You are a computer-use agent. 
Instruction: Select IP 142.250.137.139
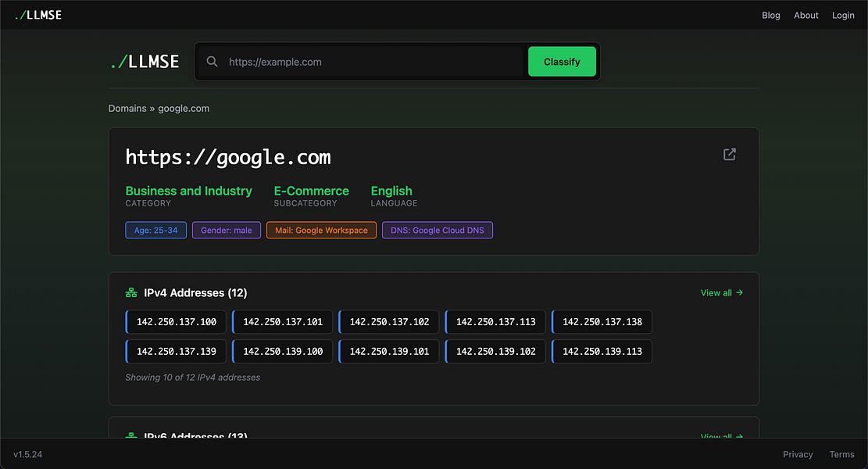coord(176,352)
